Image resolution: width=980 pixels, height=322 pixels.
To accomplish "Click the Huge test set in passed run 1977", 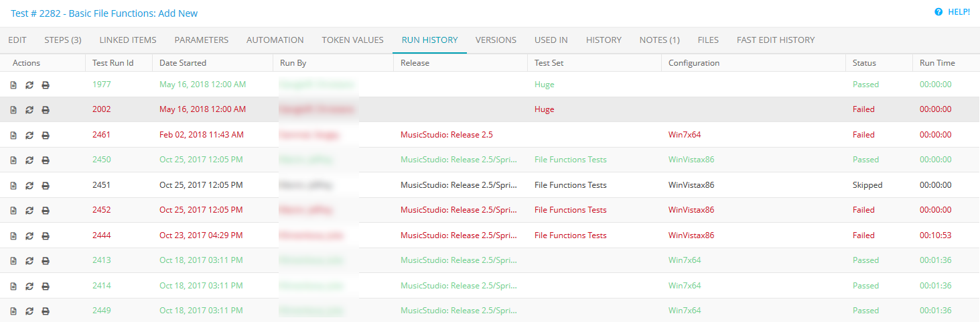I will (x=545, y=85).
